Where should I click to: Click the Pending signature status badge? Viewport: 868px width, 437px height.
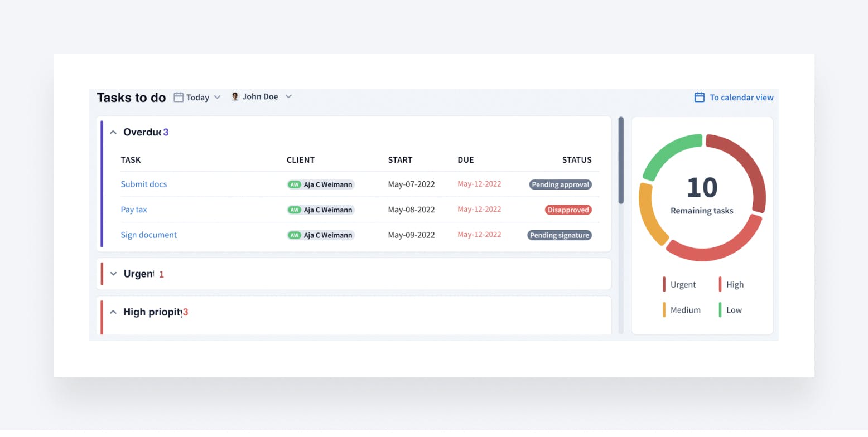(559, 235)
